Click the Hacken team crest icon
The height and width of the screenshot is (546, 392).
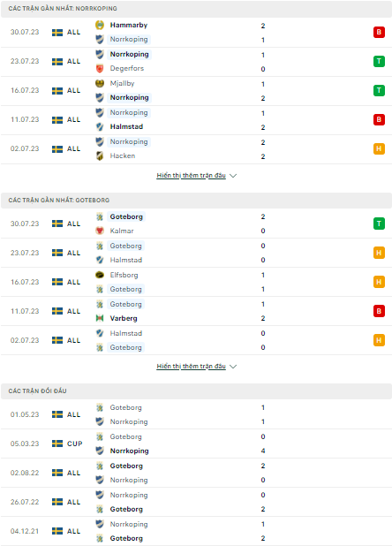[100, 156]
